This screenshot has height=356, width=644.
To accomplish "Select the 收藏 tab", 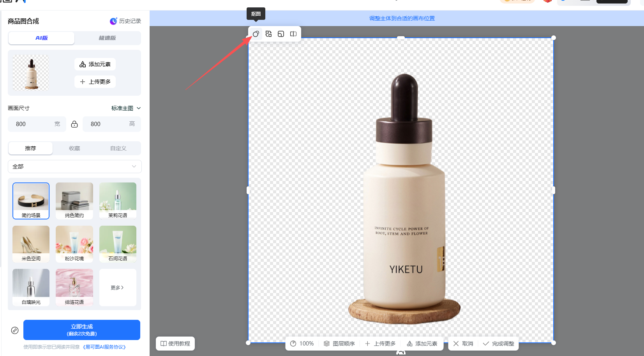I will coord(74,148).
